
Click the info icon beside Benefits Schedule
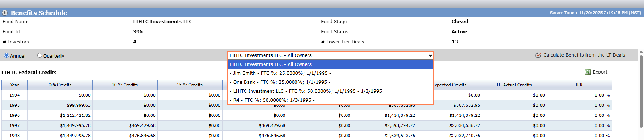point(5,13)
